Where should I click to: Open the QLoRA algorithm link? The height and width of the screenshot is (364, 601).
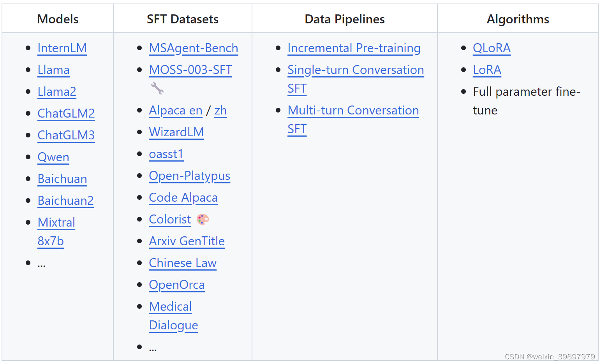point(492,48)
